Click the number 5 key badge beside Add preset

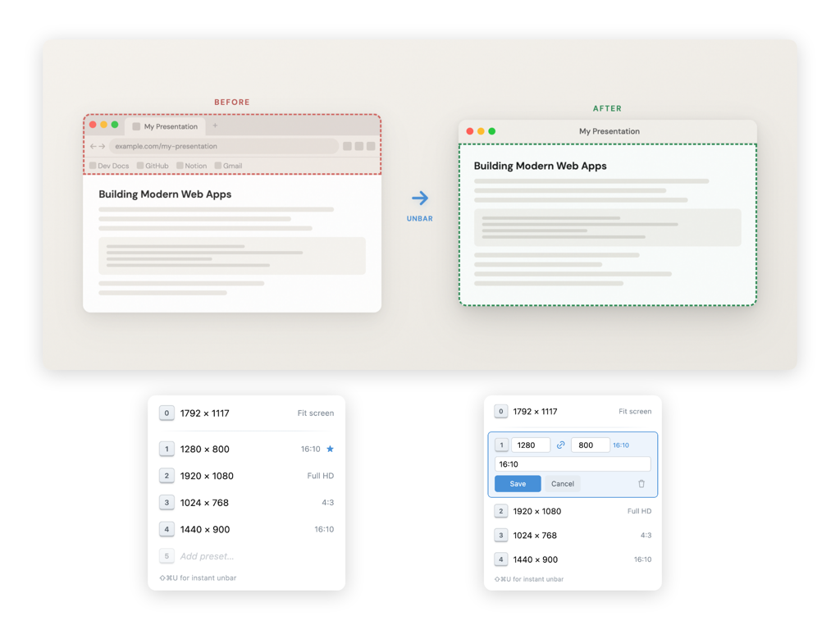tap(167, 556)
